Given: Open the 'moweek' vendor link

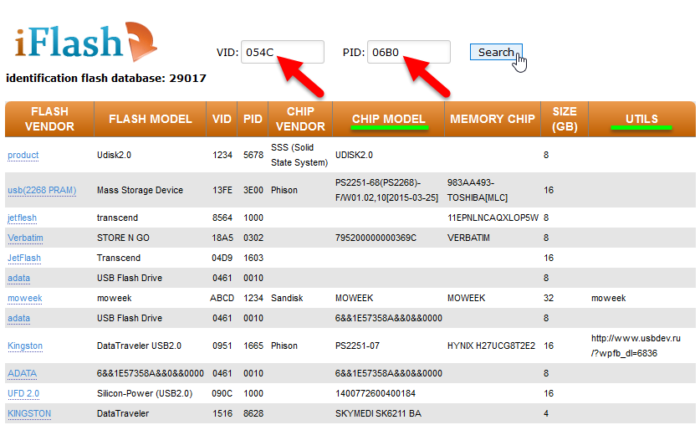Looking at the screenshot, I should click(x=25, y=298).
